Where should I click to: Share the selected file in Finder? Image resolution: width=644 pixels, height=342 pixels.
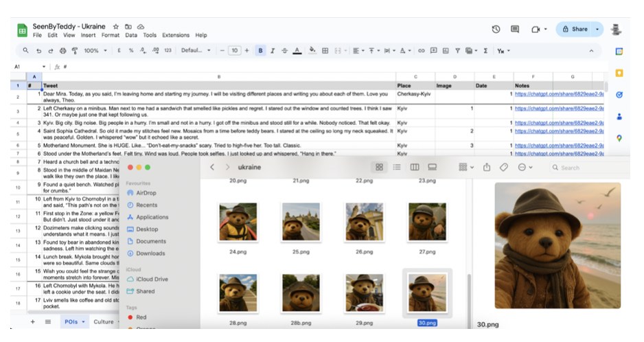point(487,168)
